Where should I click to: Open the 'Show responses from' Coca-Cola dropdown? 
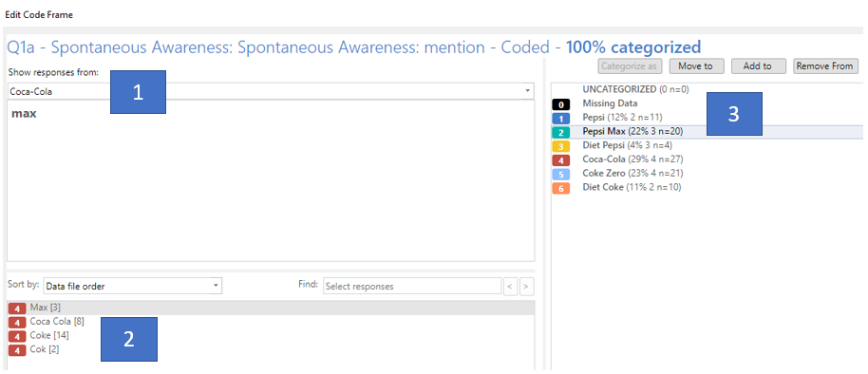271,91
